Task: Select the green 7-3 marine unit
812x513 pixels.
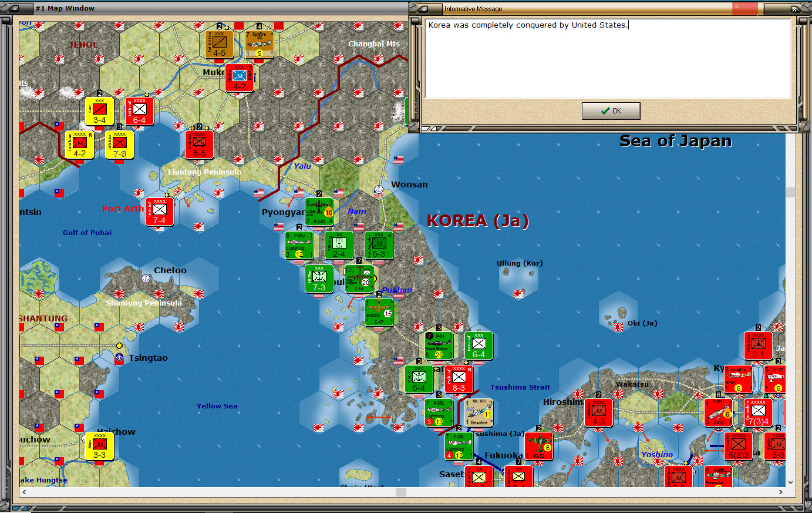Action: click(319, 279)
